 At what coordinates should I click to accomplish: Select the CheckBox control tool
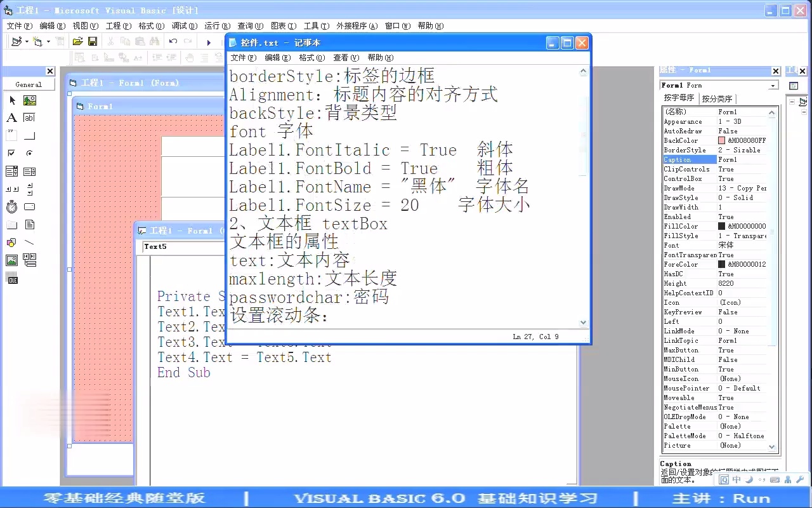[13, 152]
